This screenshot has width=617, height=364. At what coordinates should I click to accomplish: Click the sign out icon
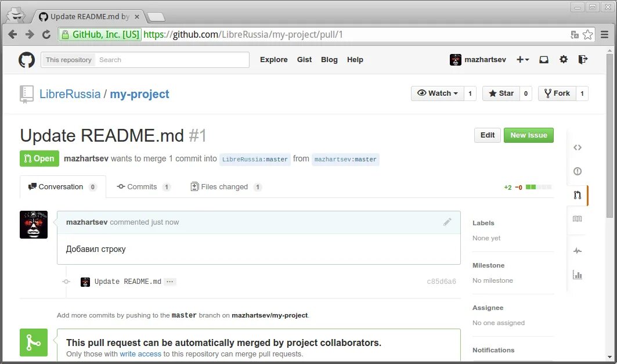click(583, 59)
